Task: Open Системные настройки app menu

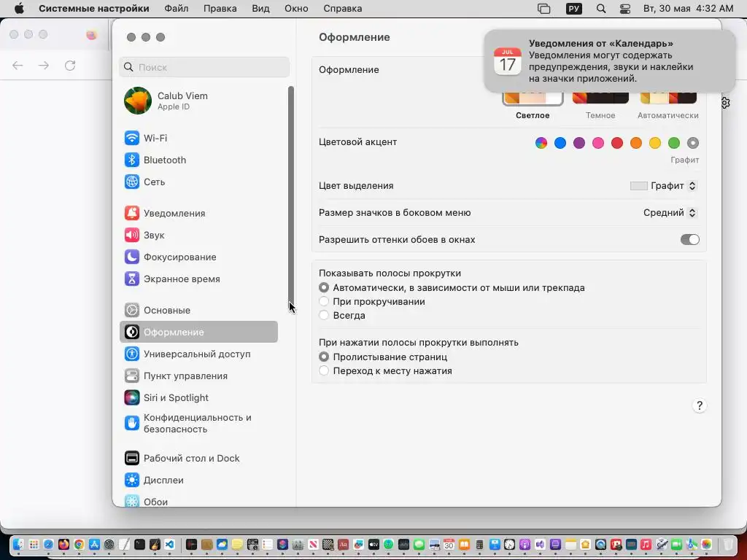Action: click(x=94, y=9)
